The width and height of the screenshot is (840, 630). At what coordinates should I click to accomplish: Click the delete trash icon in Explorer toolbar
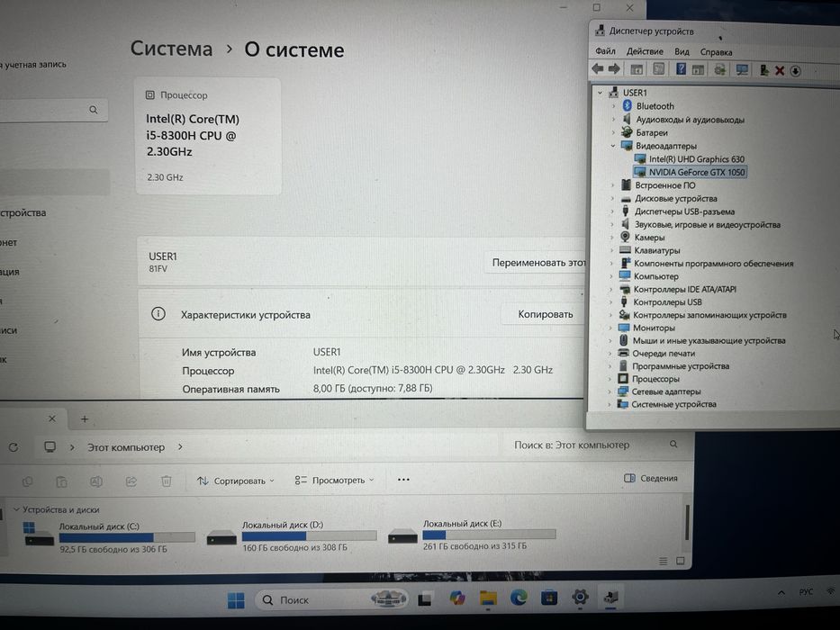[167, 481]
